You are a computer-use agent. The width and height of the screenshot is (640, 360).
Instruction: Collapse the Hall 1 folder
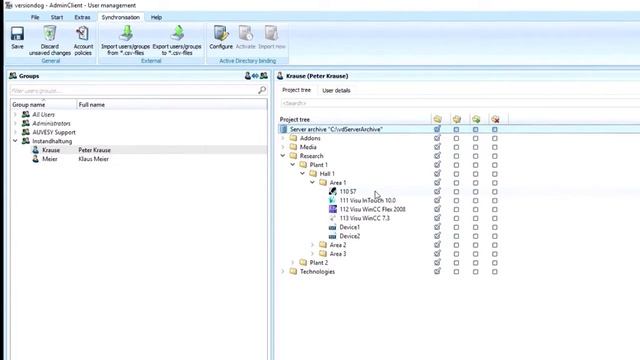(x=303, y=174)
